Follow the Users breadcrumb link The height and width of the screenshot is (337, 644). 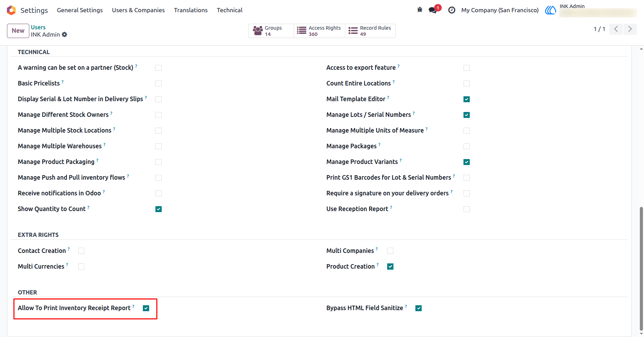(38, 27)
